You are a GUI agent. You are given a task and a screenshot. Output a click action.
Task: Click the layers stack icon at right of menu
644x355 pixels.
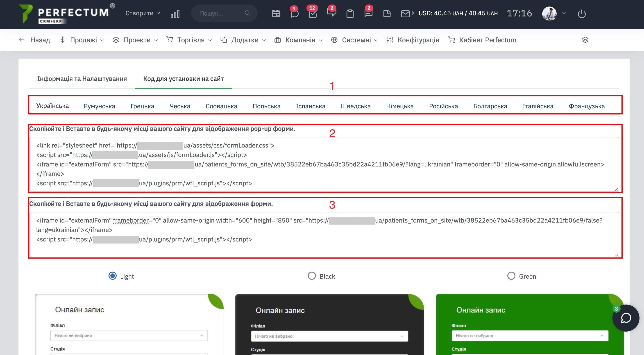pyautogui.click(x=585, y=40)
